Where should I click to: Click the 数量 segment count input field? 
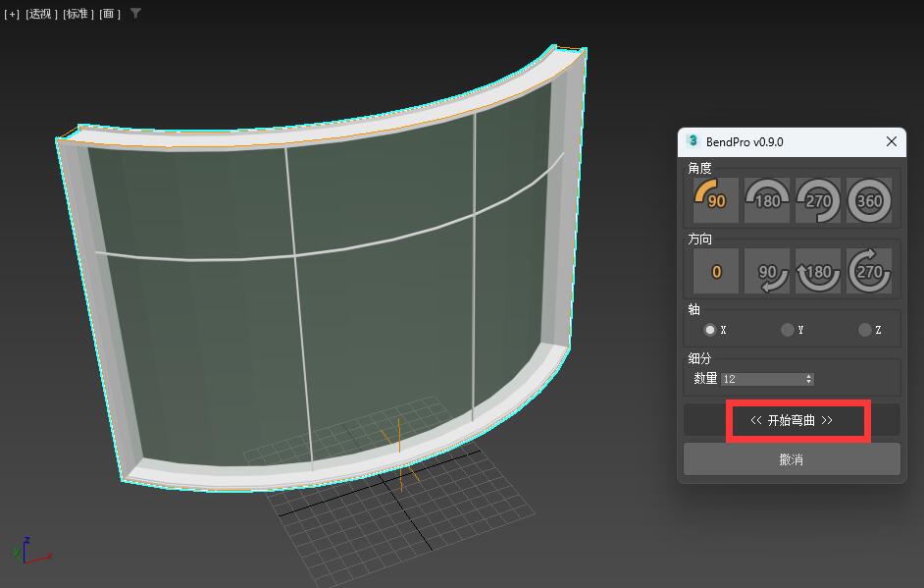coord(761,379)
